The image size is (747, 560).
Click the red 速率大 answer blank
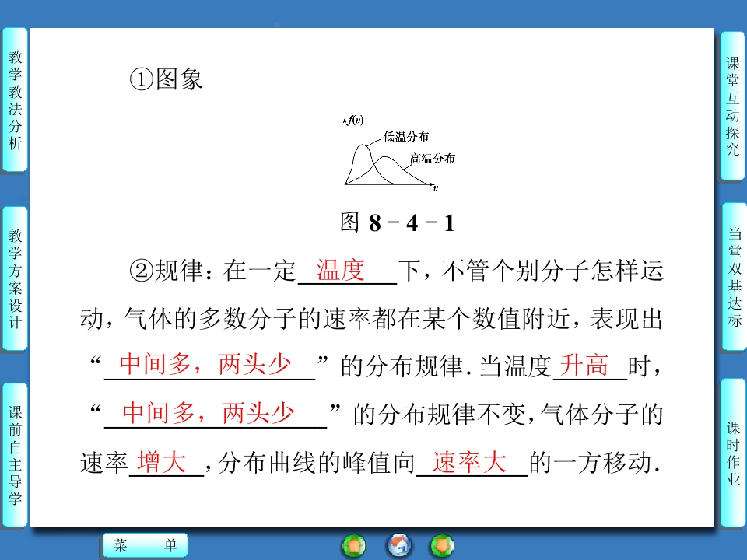coord(470,462)
